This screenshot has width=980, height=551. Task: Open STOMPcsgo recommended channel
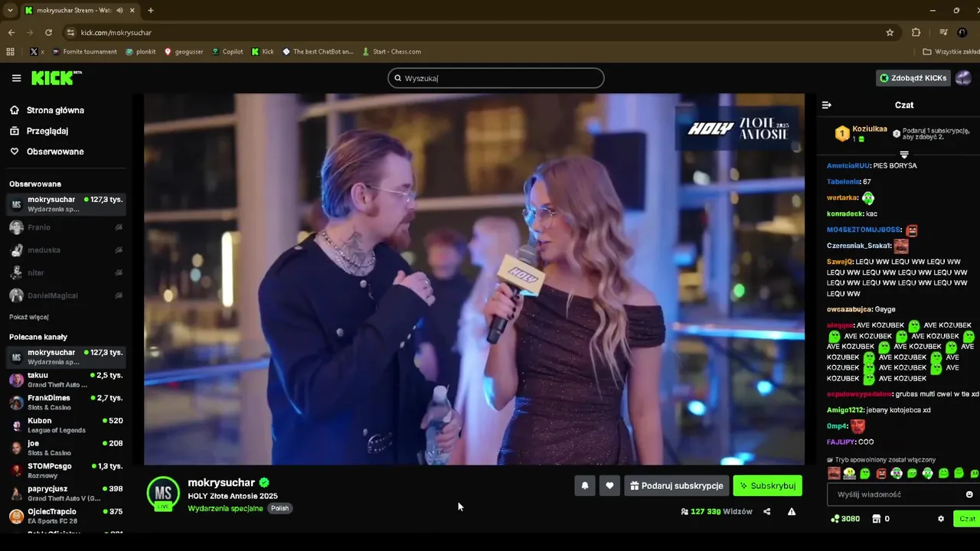[66, 471]
